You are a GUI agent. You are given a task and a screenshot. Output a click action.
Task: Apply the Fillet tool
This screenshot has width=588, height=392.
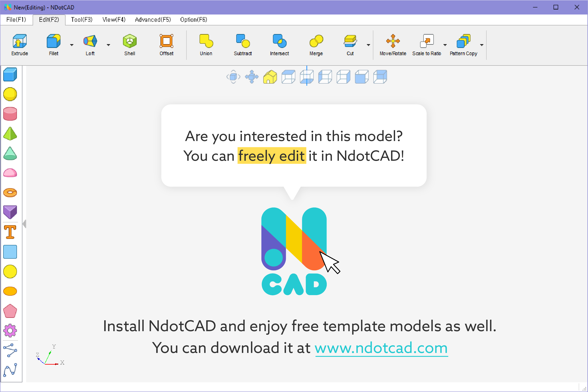pos(54,45)
